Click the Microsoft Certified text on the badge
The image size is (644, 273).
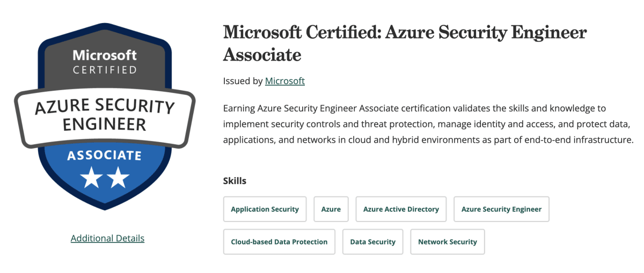click(105, 62)
